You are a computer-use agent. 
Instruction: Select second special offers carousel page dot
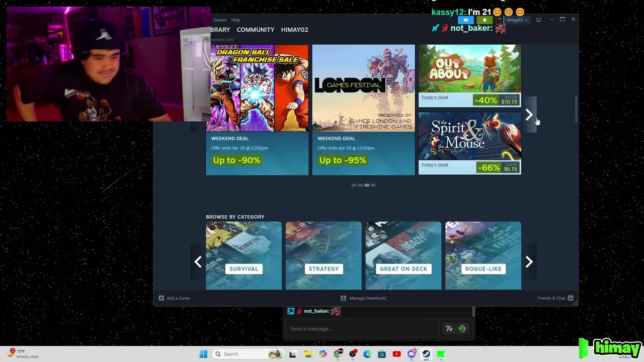(x=360, y=186)
